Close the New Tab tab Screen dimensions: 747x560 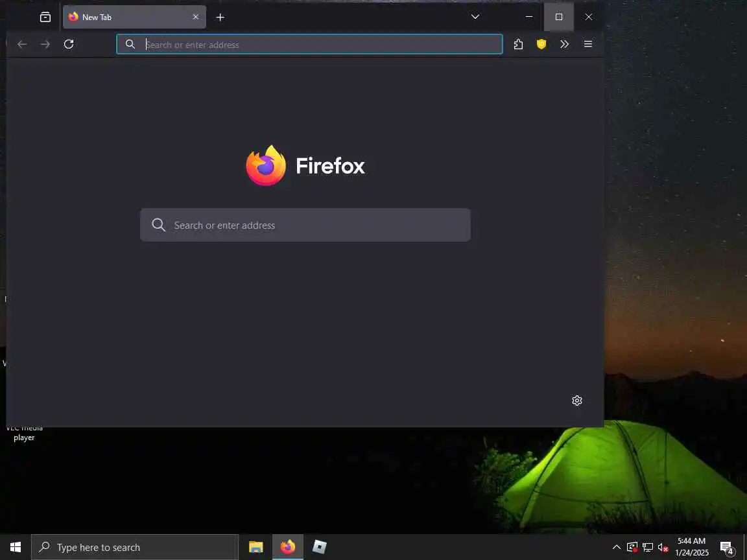tap(196, 17)
